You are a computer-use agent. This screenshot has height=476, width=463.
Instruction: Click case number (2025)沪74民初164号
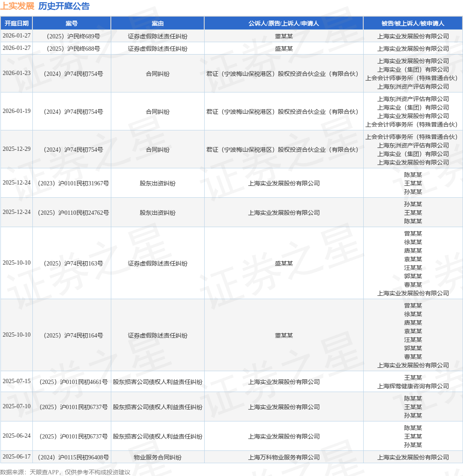72,335
